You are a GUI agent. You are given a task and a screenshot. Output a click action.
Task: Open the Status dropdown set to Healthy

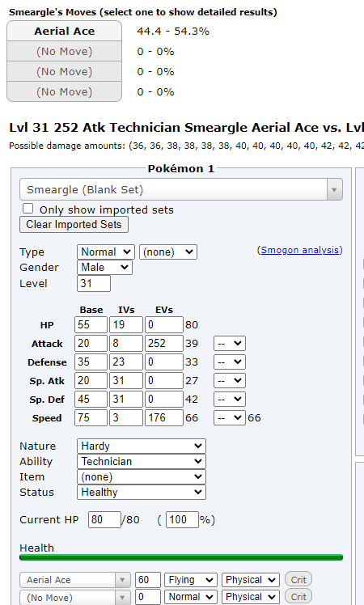click(x=142, y=493)
